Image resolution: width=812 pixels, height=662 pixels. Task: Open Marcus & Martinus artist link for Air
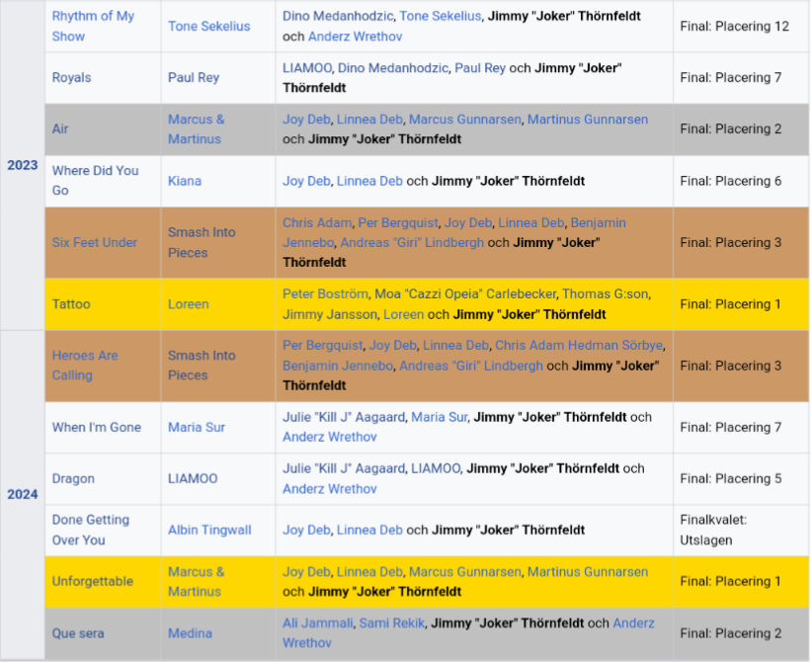click(x=197, y=129)
